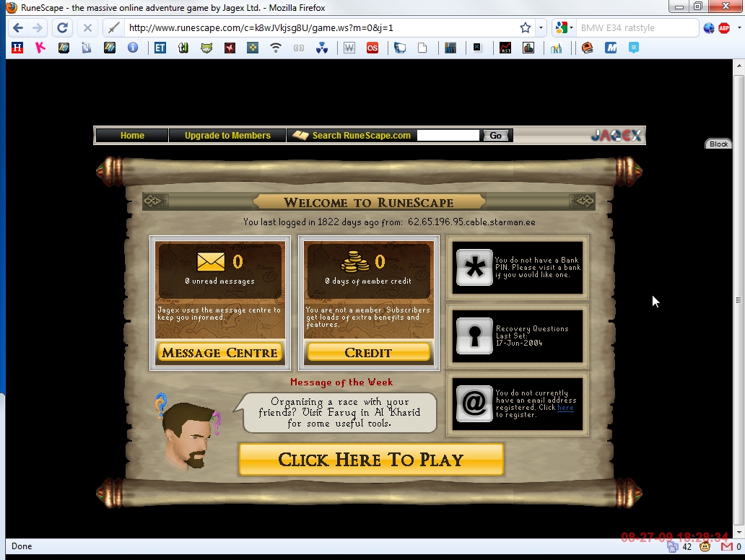
Task: Click the 'Message of the Week' heading
Action: pos(341,382)
